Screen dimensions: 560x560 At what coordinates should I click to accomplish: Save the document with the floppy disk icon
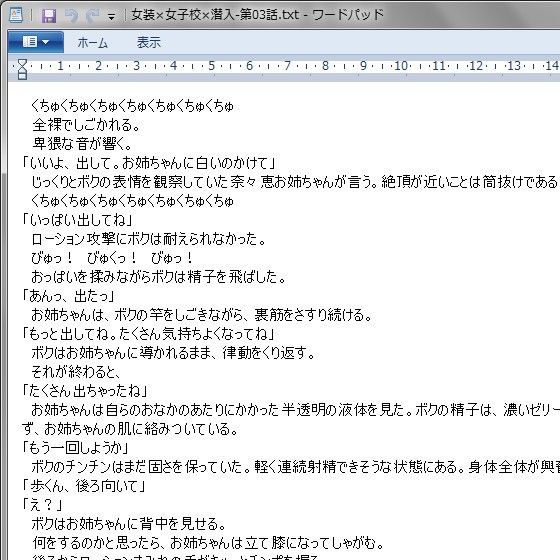49,16
